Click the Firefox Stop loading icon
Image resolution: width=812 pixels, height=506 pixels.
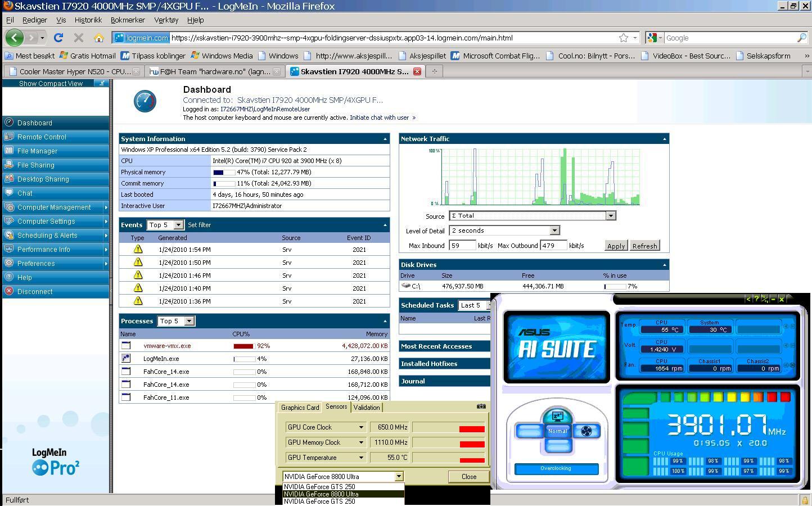(79, 38)
